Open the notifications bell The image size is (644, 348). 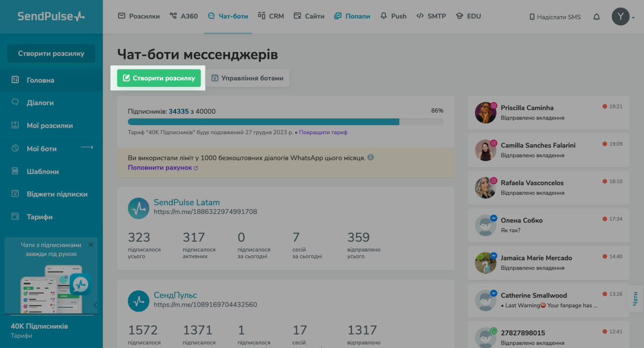pyautogui.click(x=596, y=17)
